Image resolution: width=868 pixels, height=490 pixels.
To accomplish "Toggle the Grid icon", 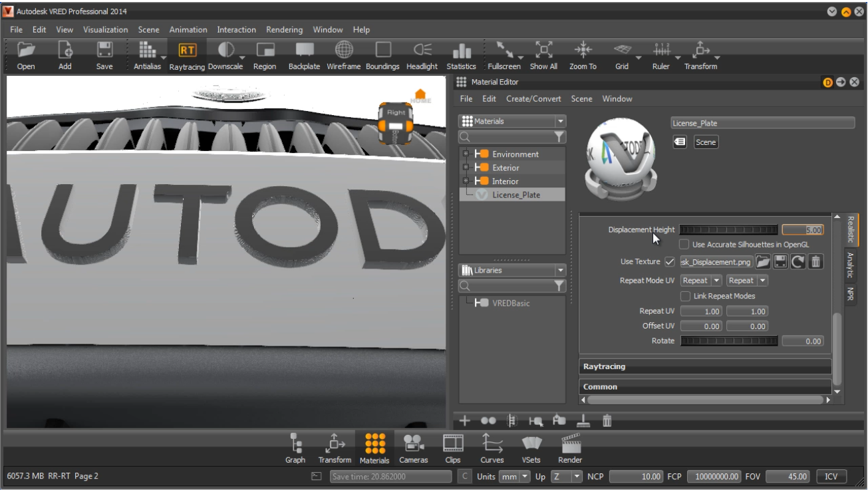I will 622,50.
